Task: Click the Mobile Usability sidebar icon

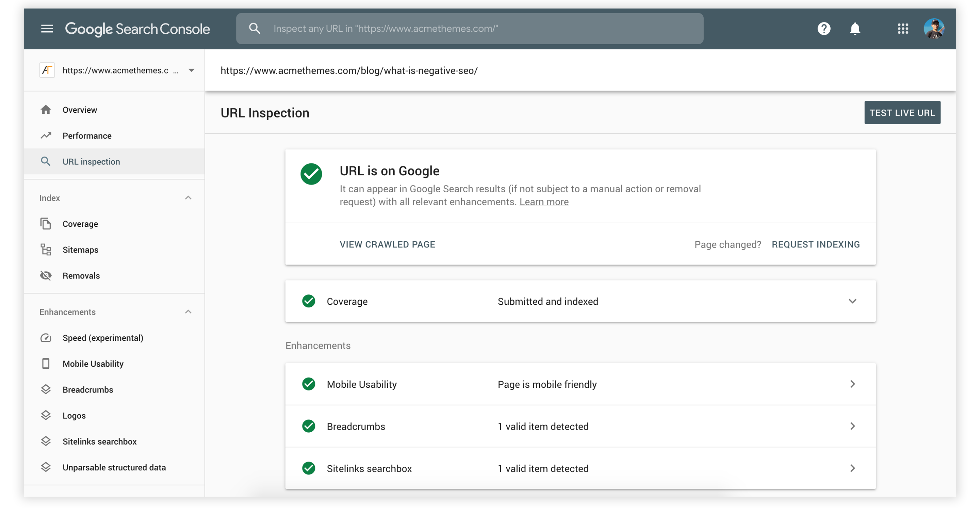Action: pyautogui.click(x=46, y=363)
